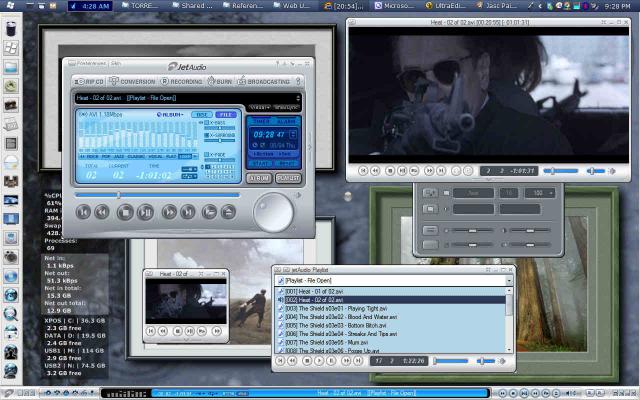
Task: Click Play/Pause in the JetAudio main window
Action: [145, 212]
